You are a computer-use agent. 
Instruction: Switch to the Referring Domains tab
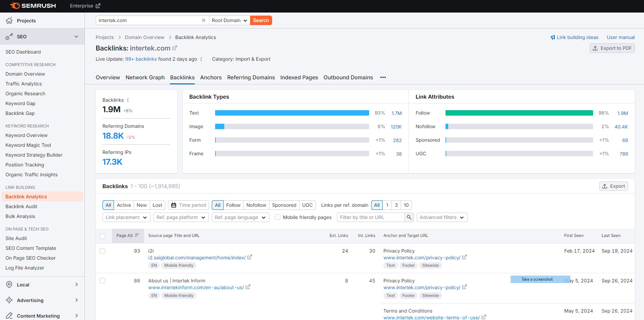pyautogui.click(x=251, y=77)
